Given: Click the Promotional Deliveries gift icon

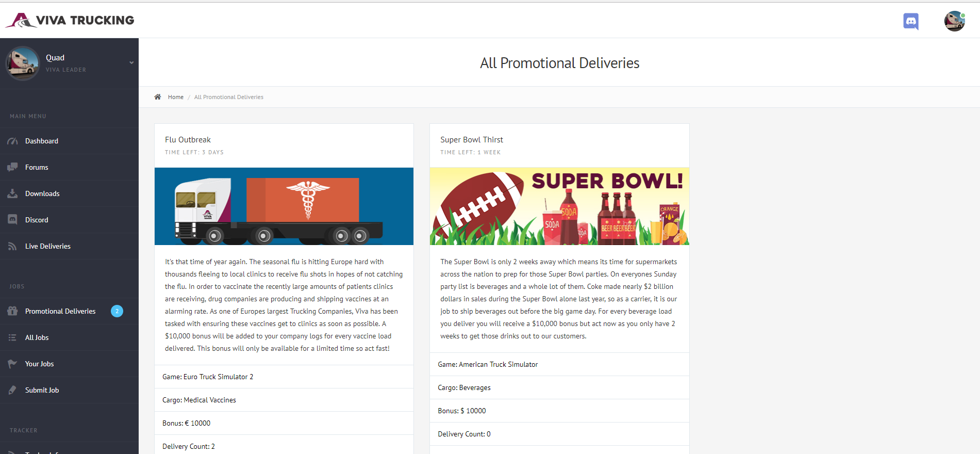Looking at the screenshot, I should (x=12, y=311).
